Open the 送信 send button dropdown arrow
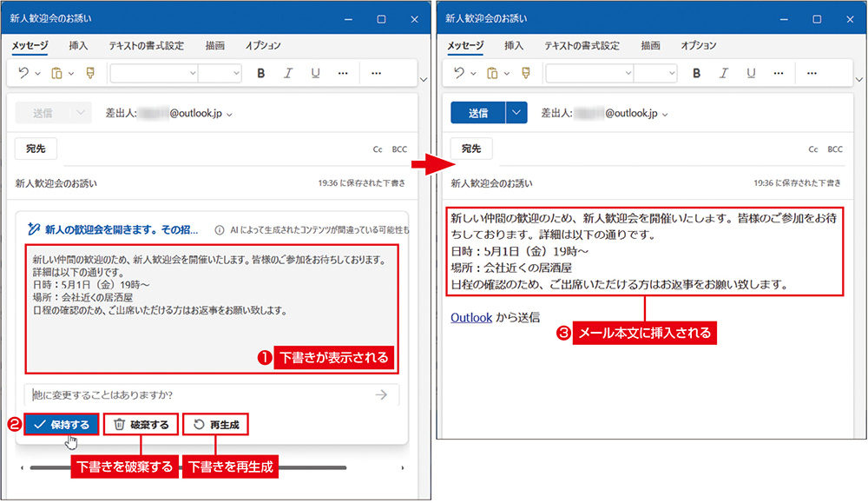Viewport: 868px width, 503px height. [516, 113]
